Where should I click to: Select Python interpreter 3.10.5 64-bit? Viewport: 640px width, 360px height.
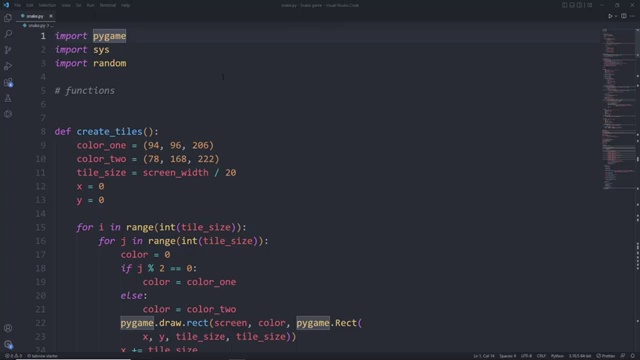point(580,356)
